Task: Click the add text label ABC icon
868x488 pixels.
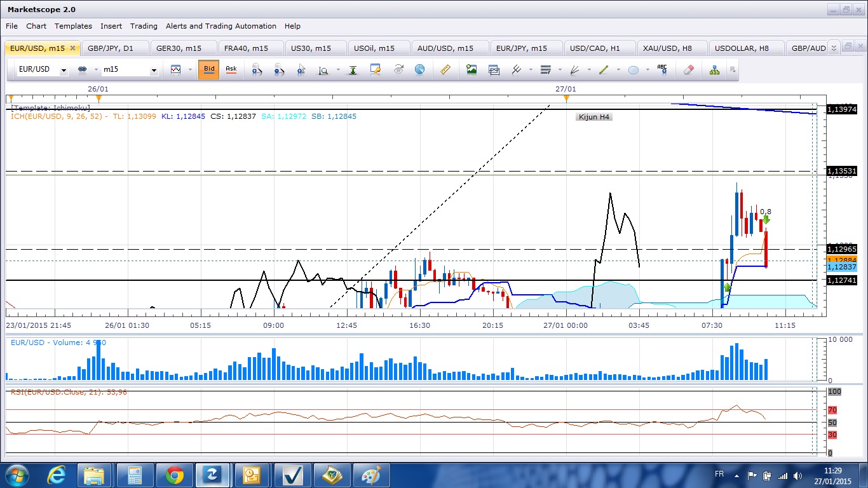Action: [x=662, y=70]
